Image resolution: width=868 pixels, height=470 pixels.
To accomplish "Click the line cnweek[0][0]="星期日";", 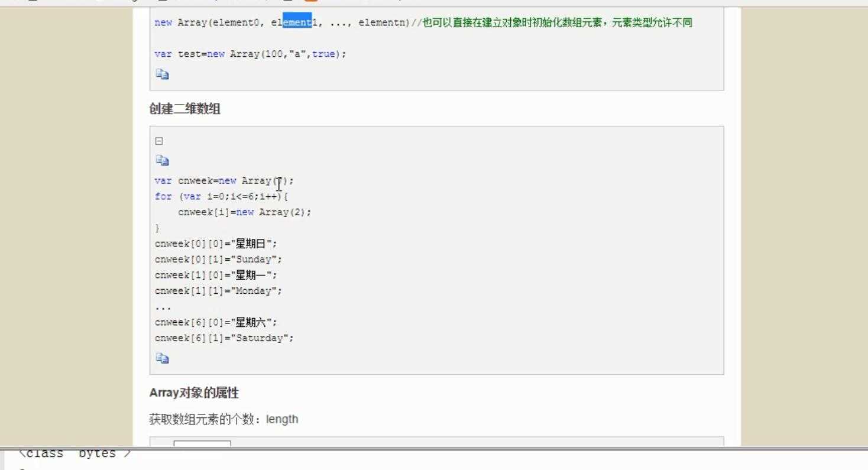I will coord(216,244).
